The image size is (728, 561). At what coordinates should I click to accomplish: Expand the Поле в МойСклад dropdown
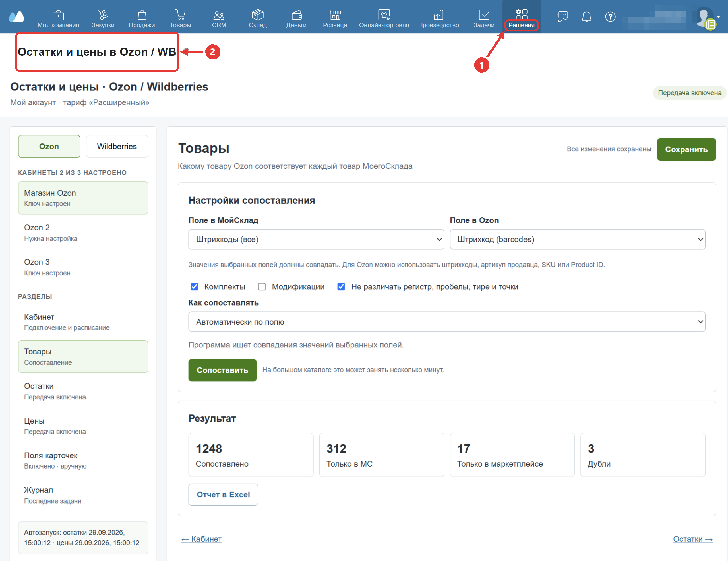click(x=316, y=240)
